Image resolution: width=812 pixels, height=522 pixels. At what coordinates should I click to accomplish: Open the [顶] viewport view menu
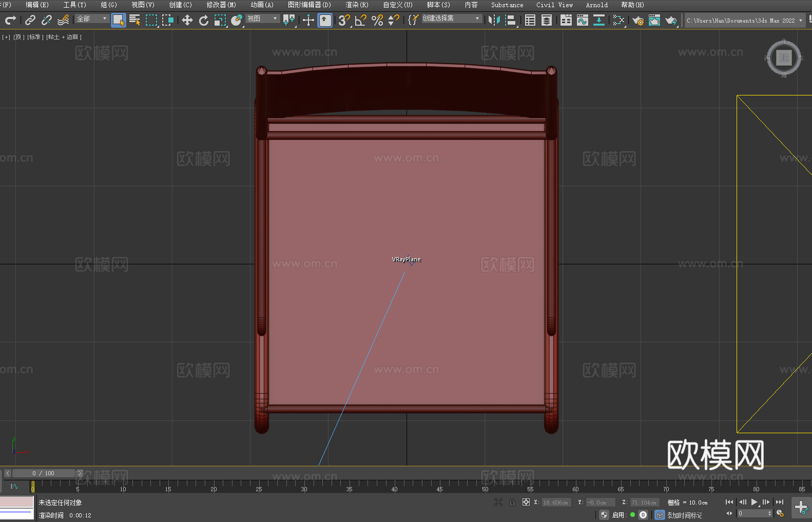19,37
